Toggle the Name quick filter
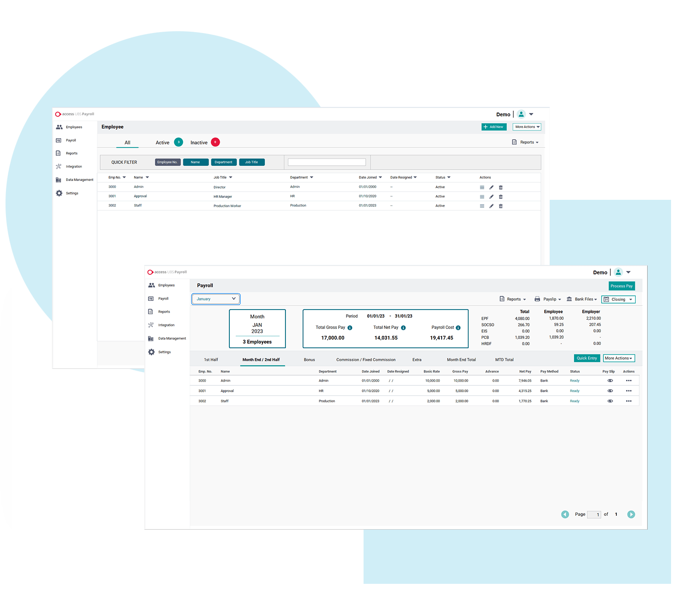 [196, 162]
